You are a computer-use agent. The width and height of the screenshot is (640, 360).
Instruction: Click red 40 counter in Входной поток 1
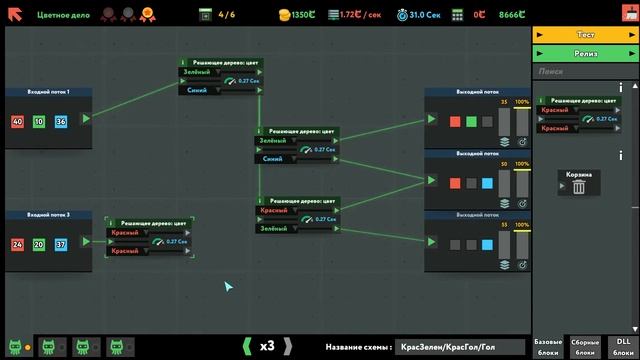(17, 121)
